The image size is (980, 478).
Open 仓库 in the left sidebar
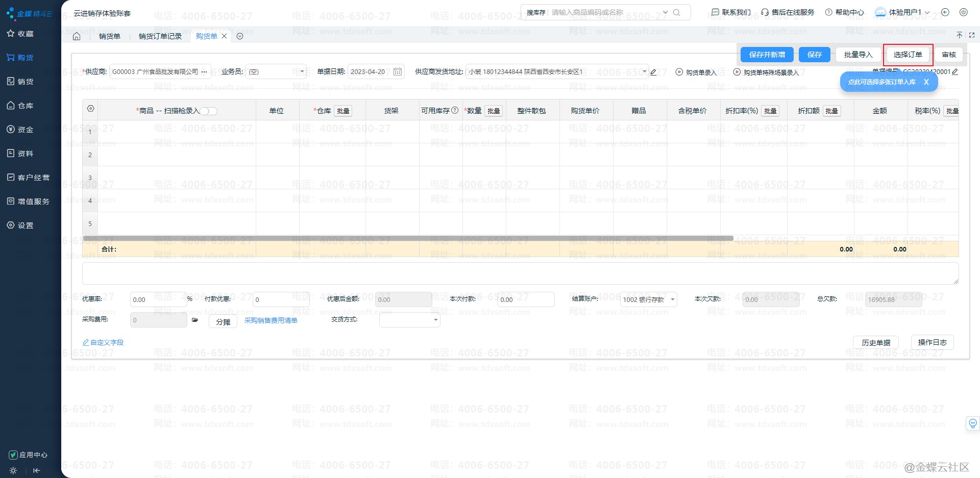(26, 106)
